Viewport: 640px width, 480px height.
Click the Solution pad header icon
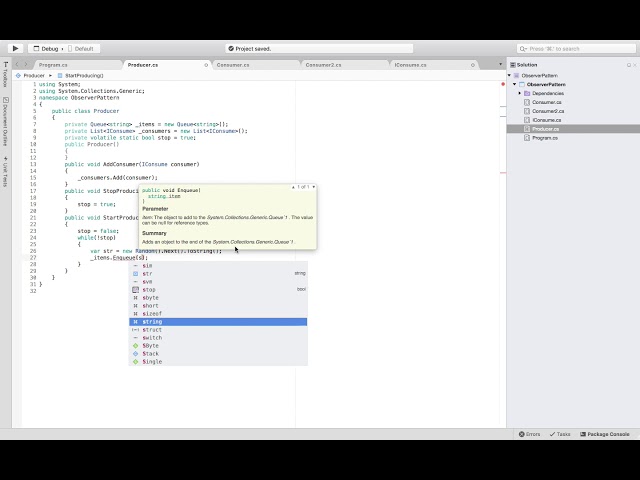tap(513, 65)
